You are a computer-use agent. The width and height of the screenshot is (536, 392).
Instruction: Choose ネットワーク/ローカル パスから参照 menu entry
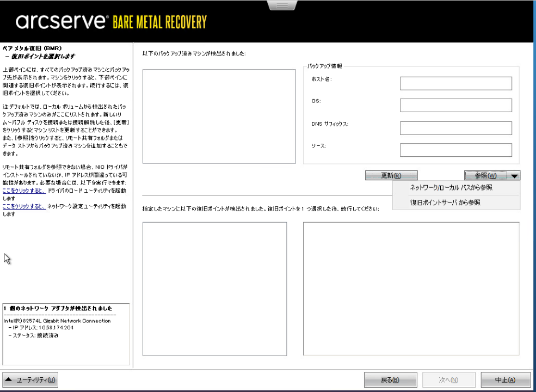[451, 187]
